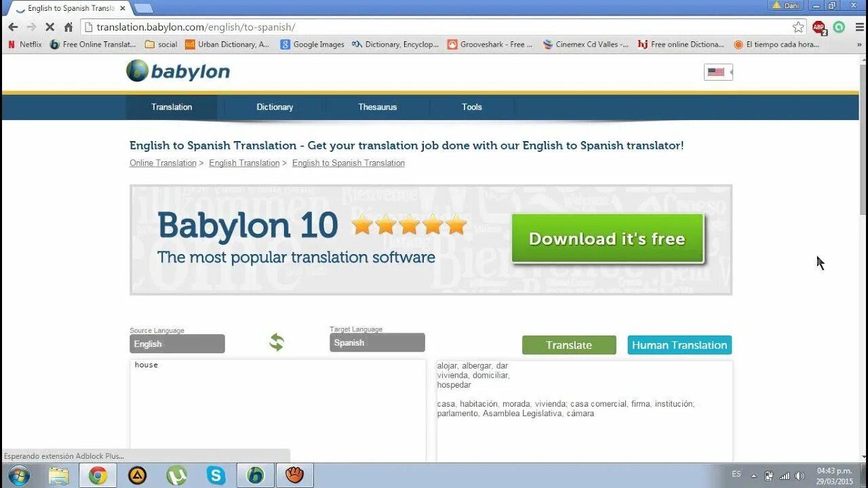Click the Online Translation breadcrumb link
The width and height of the screenshot is (868, 488).
coord(163,163)
